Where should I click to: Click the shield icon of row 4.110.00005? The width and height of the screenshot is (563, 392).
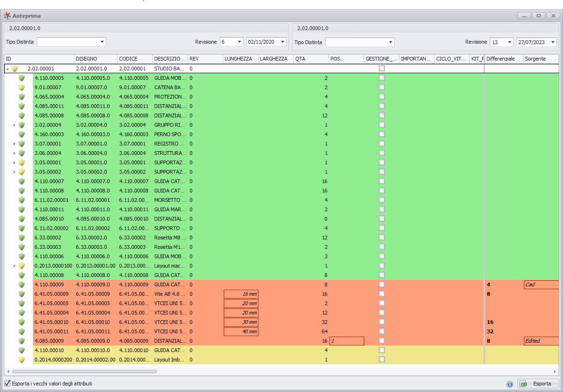click(22, 78)
